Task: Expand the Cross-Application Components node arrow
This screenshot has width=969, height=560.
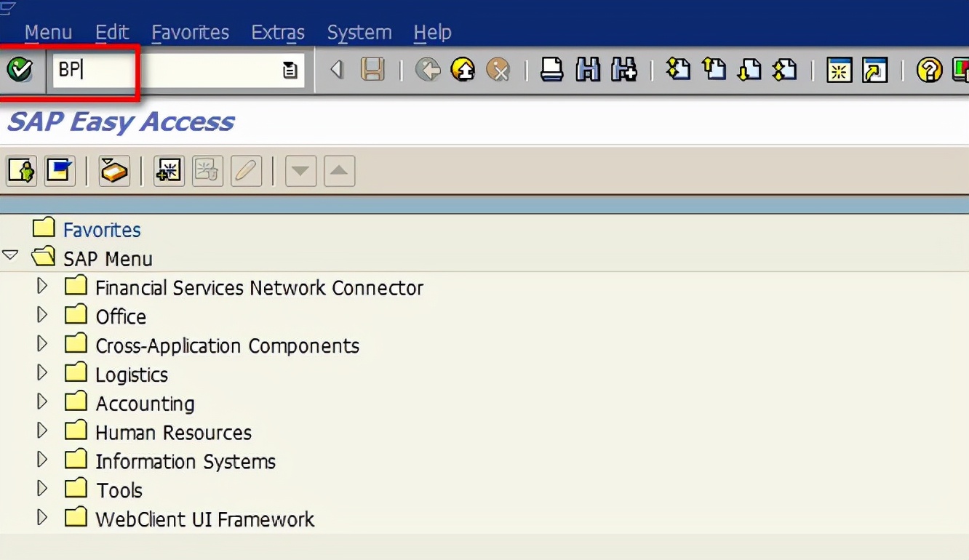Action: coord(42,344)
